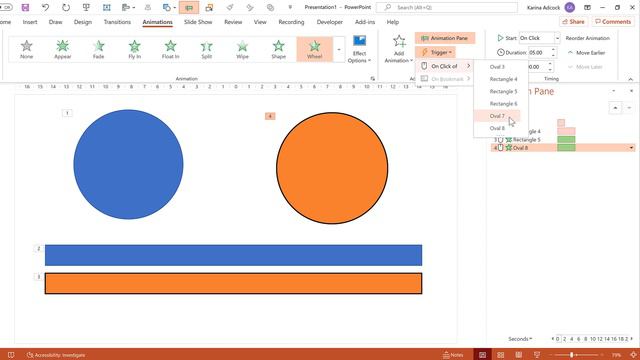Choose Oval 7 as trigger
The height and width of the screenshot is (360, 640).
click(x=497, y=116)
